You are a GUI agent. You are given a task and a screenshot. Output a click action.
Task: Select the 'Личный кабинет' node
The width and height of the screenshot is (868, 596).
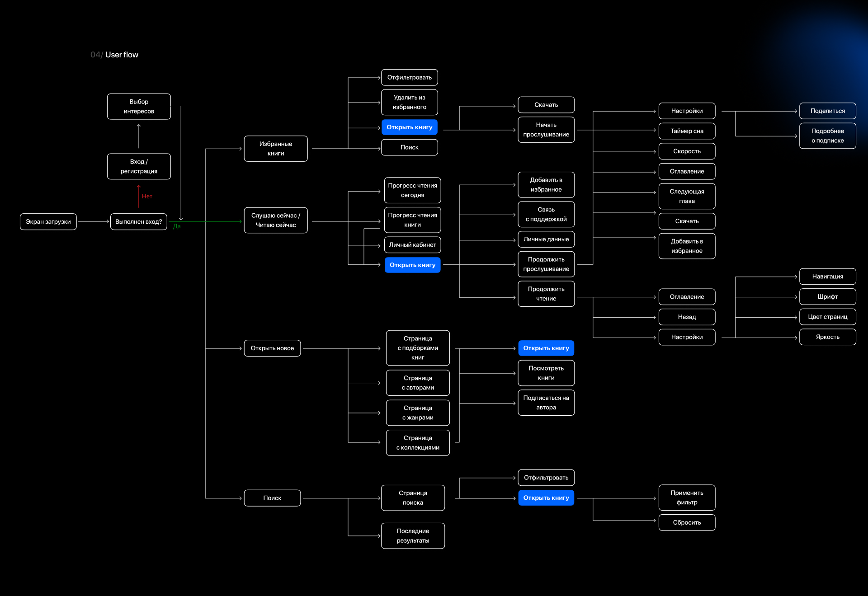pos(412,245)
